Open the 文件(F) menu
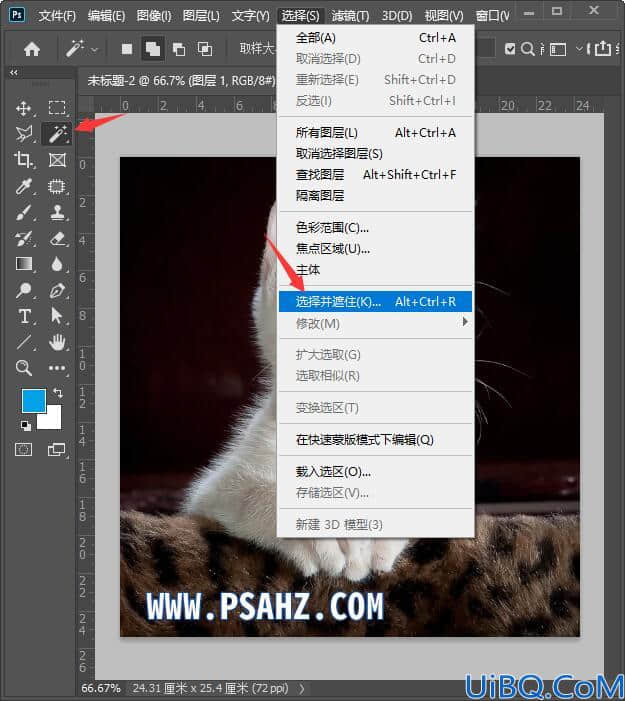This screenshot has width=625, height=701. (x=57, y=16)
